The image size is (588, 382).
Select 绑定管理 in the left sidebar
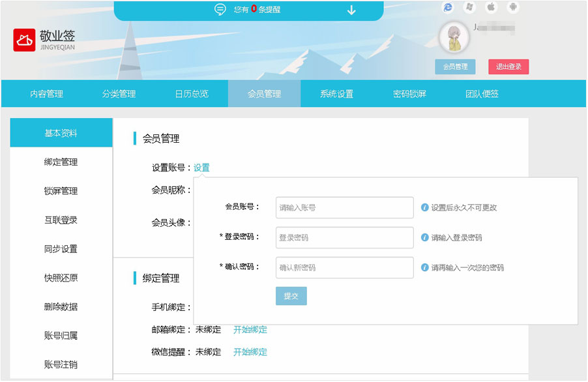point(61,162)
